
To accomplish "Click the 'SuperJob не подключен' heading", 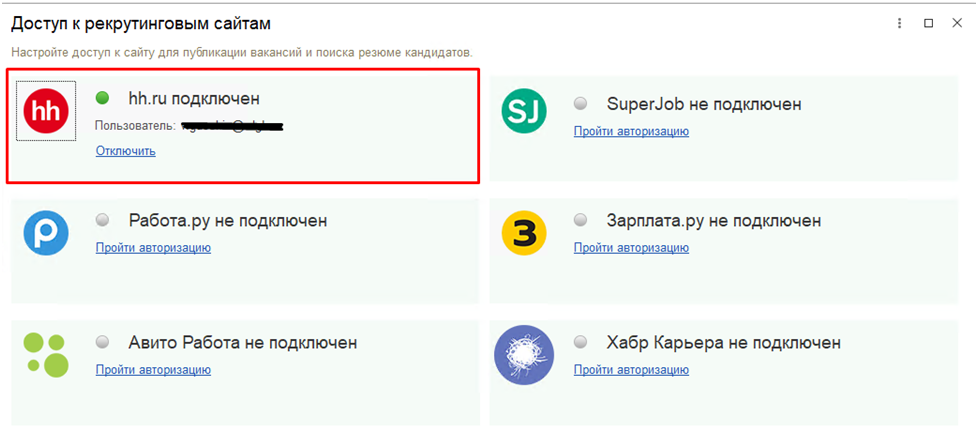I will (x=704, y=104).
